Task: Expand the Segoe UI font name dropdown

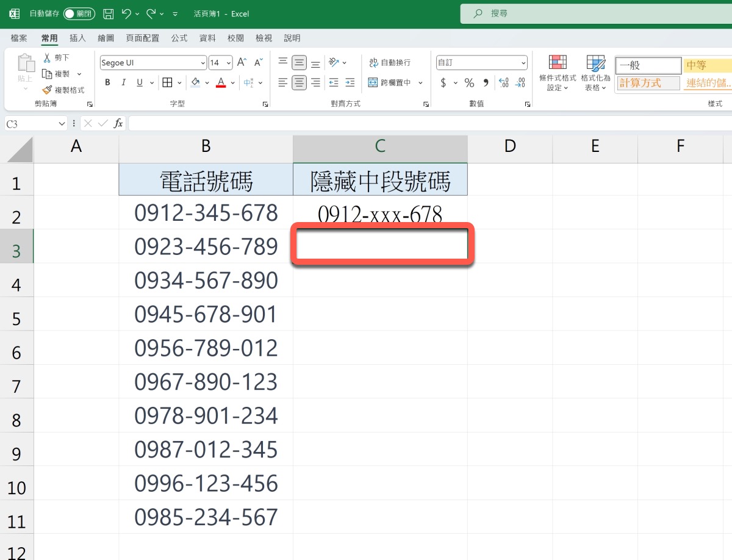Action: point(203,63)
